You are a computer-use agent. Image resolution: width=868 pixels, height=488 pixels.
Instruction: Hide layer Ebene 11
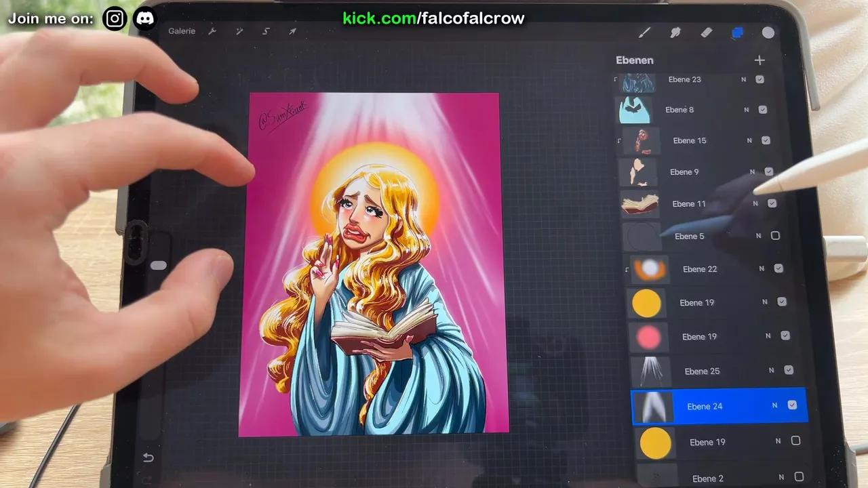pyautogui.click(x=772, y=203)
